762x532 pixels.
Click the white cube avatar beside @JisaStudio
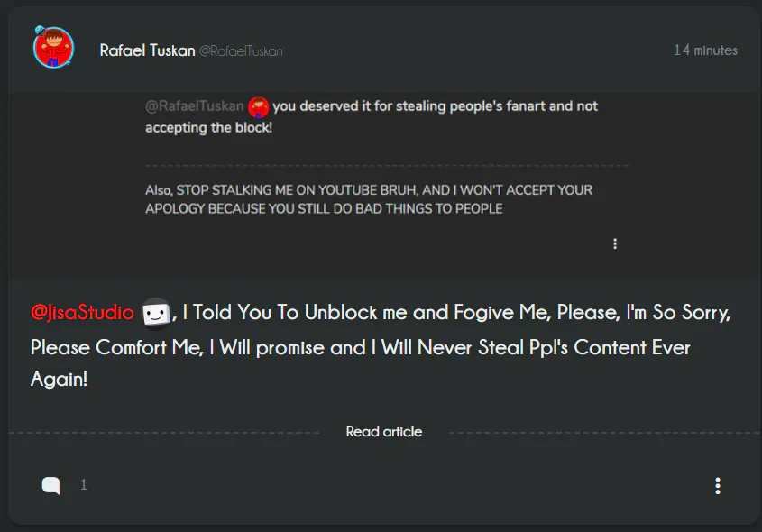(156, 313)
